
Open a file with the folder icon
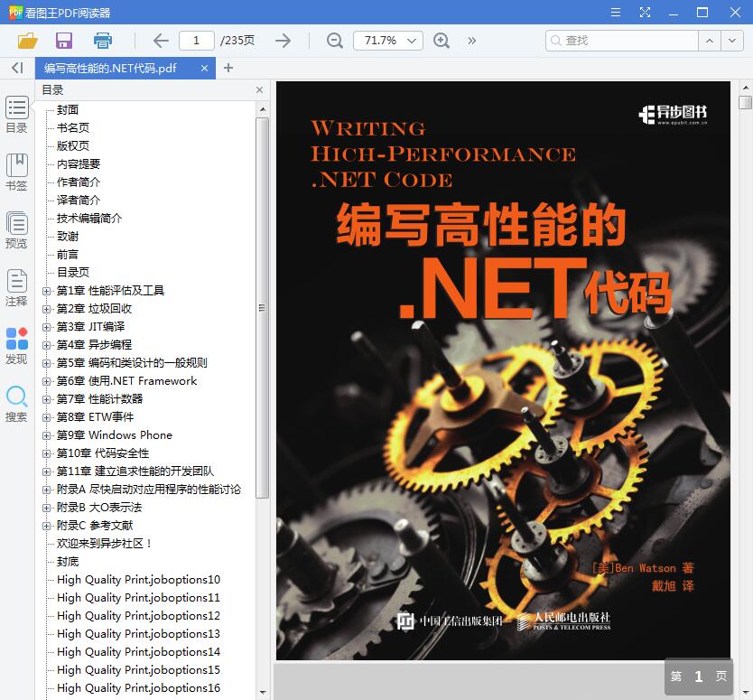click(27, 41)
